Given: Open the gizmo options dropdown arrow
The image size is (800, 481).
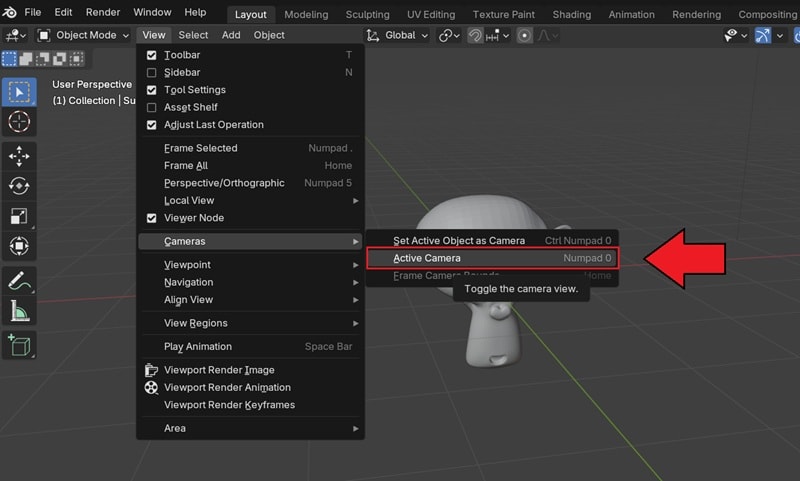Looking at the screenshot, I should click(780, 36).
